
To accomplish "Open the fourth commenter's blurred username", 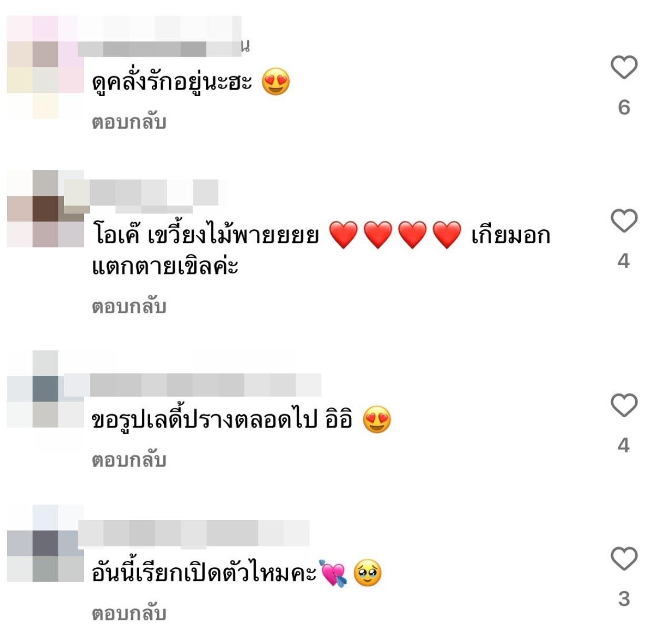I will pyautogui.click(x=194, y=533).
